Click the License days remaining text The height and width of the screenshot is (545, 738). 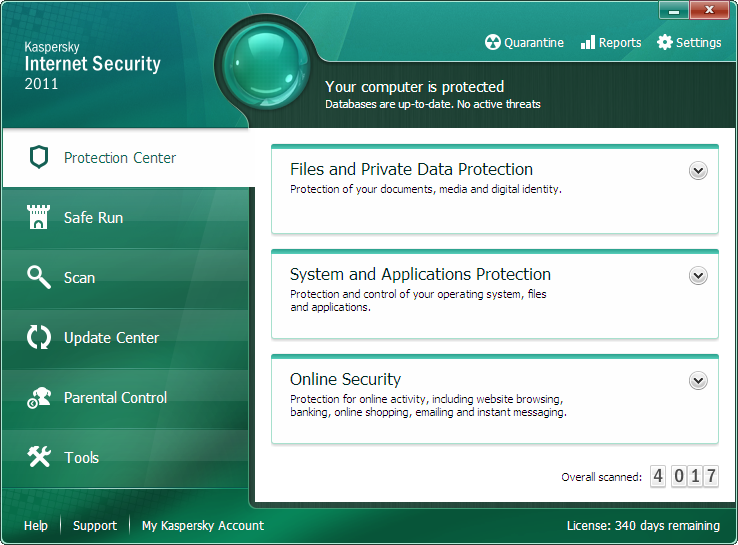tap(642, 526)
